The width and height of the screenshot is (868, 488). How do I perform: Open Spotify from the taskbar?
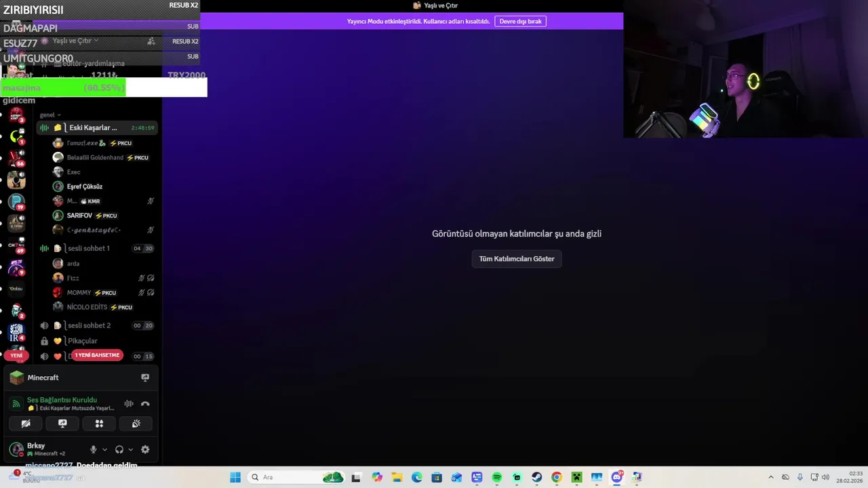click(x=497, y=477)
